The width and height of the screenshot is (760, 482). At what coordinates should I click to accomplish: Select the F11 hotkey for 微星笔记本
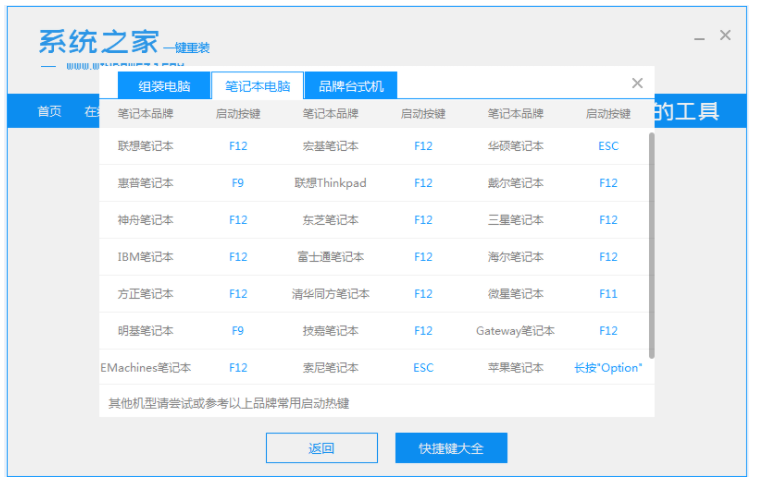[608, 294]
